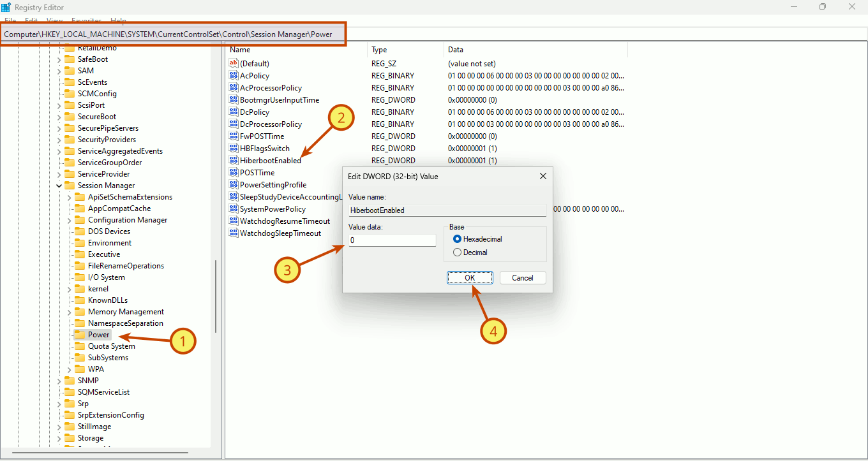Click the Power key folder icon
The width and height of the screenshot is (868, 461).
coord(80,335)
